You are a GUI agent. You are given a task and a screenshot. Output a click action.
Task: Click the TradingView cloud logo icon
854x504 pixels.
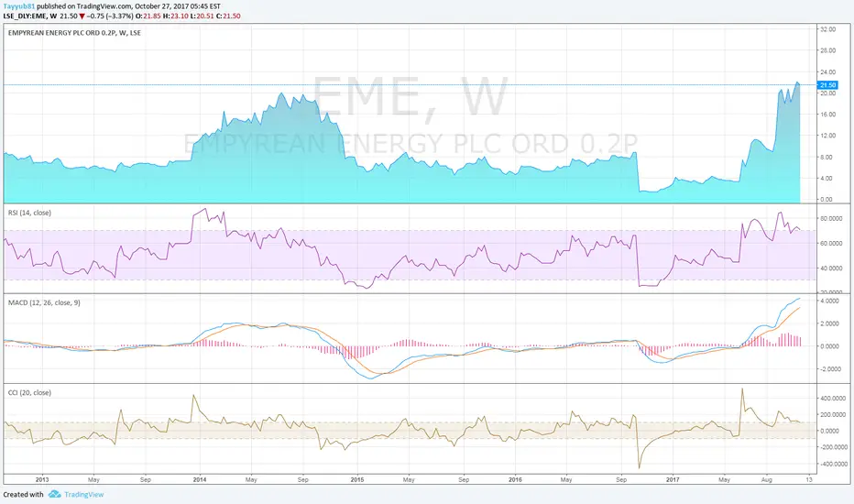[x=54, y=494]
